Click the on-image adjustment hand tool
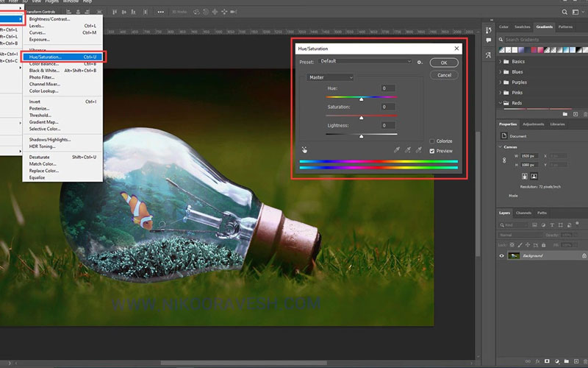Screen dimensions: 588x368 tap(304, 150)
